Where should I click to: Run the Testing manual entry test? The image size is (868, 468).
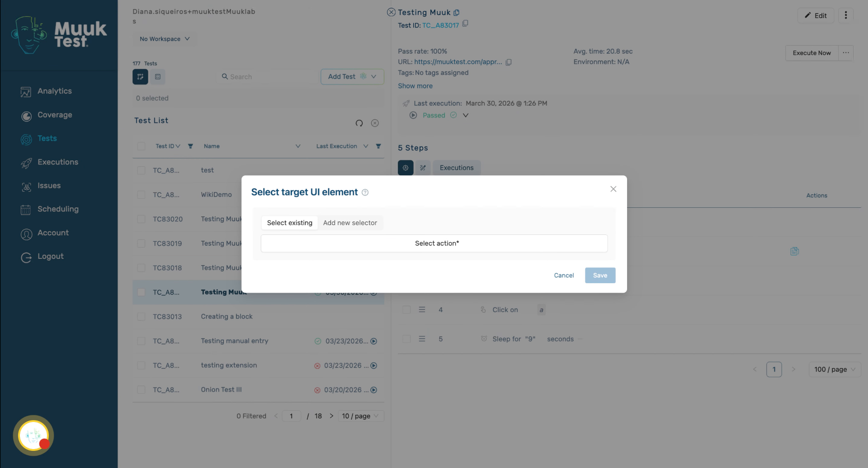[x=374, y=341]
